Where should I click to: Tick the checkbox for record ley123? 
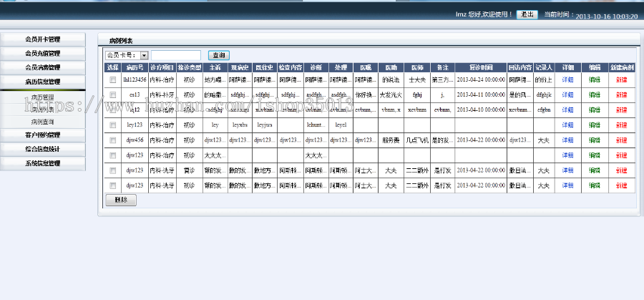click(113, 125)
